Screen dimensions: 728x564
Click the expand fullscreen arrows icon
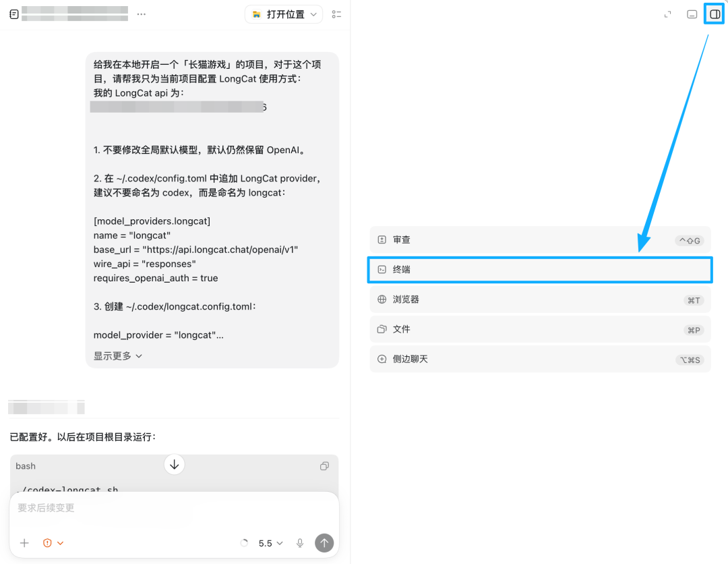(x=667, y=14)
